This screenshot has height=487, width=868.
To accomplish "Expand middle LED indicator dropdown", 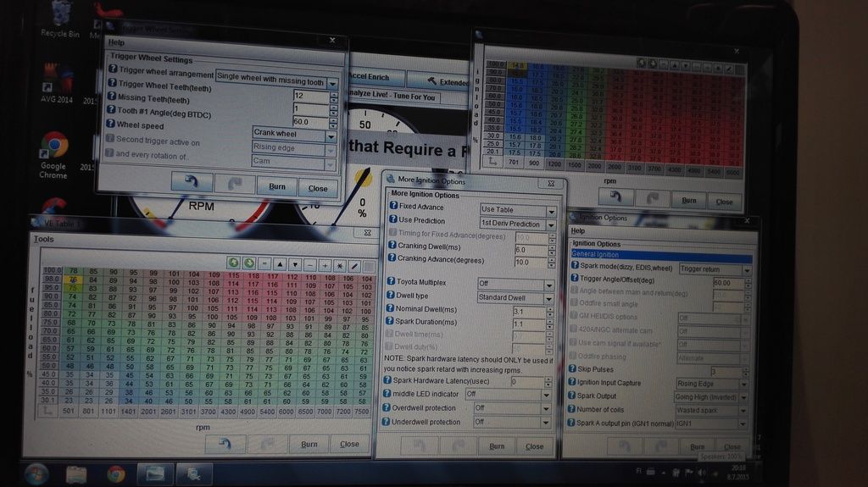I will click(x=546, y=395).
